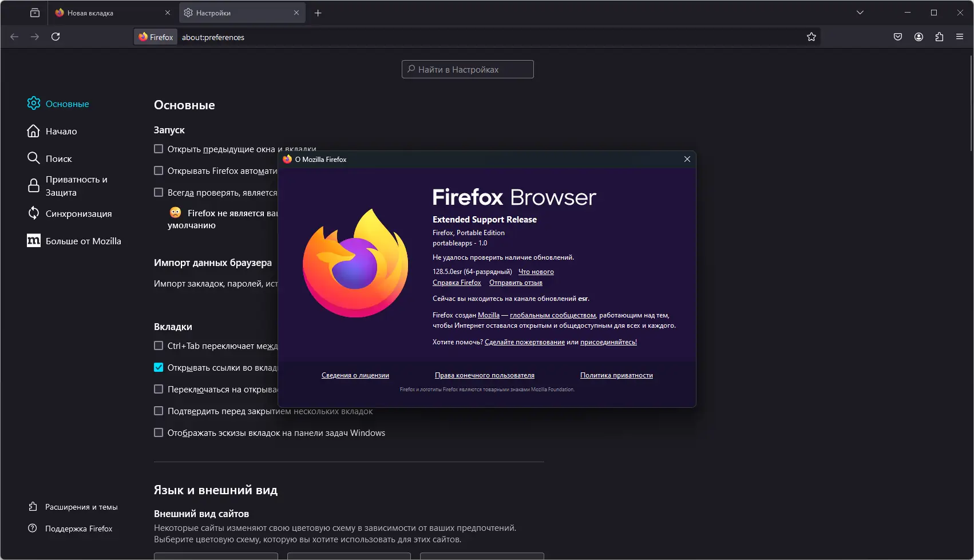Screen dimensions: 974x560
Task: Open the Что нового link
Action: (x=536, y=272)
